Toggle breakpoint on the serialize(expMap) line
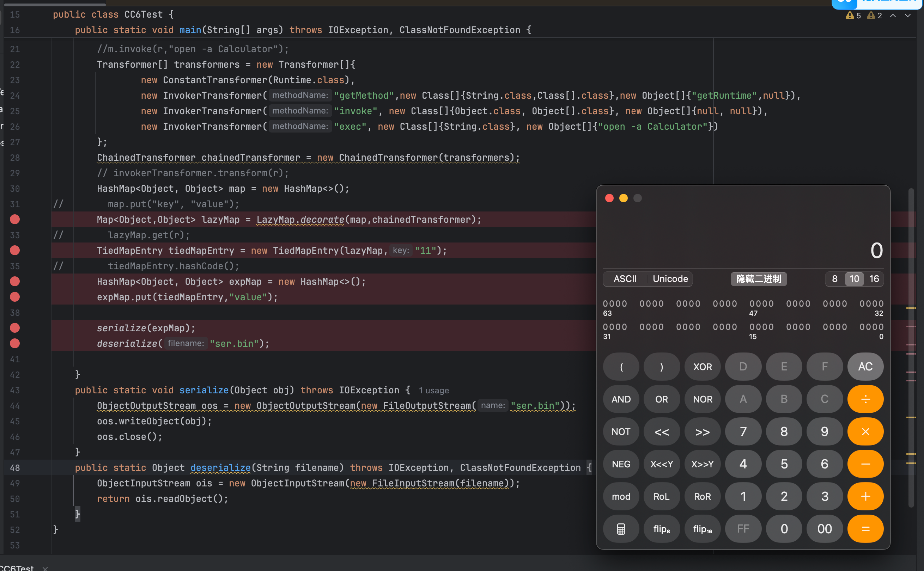 click(15, 328)
